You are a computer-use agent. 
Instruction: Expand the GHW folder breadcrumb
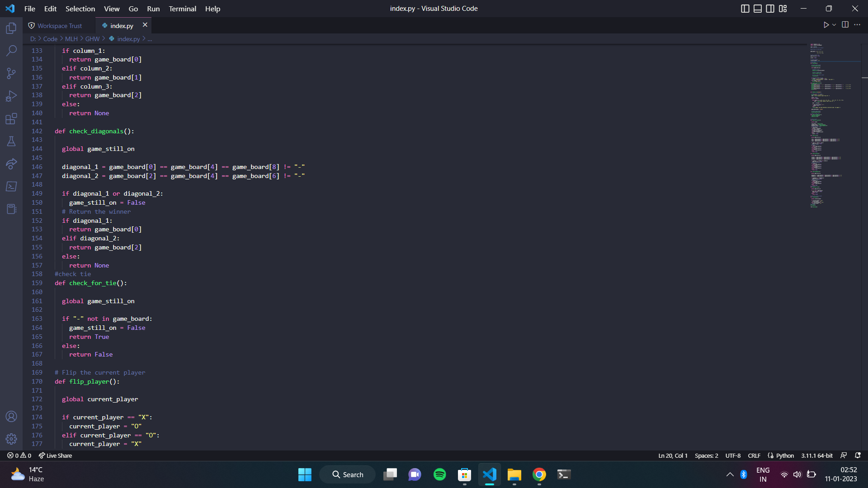[92, 39]
